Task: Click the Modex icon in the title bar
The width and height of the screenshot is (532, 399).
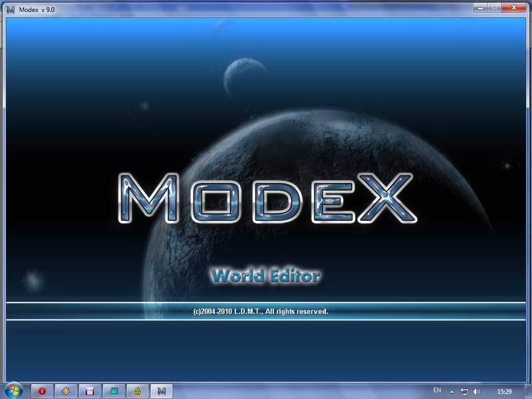Action: (x=10, y=9)
